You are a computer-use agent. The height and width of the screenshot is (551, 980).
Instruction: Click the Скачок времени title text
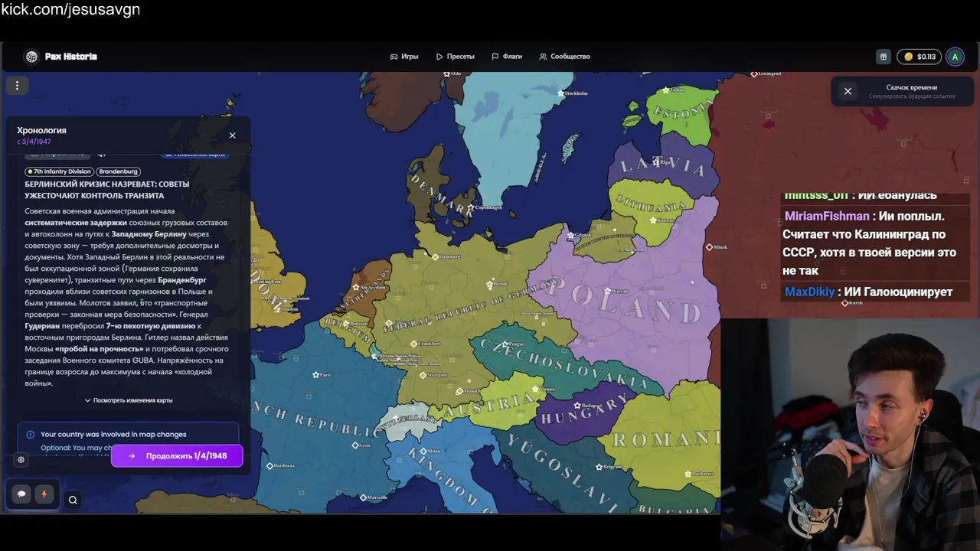912,87
